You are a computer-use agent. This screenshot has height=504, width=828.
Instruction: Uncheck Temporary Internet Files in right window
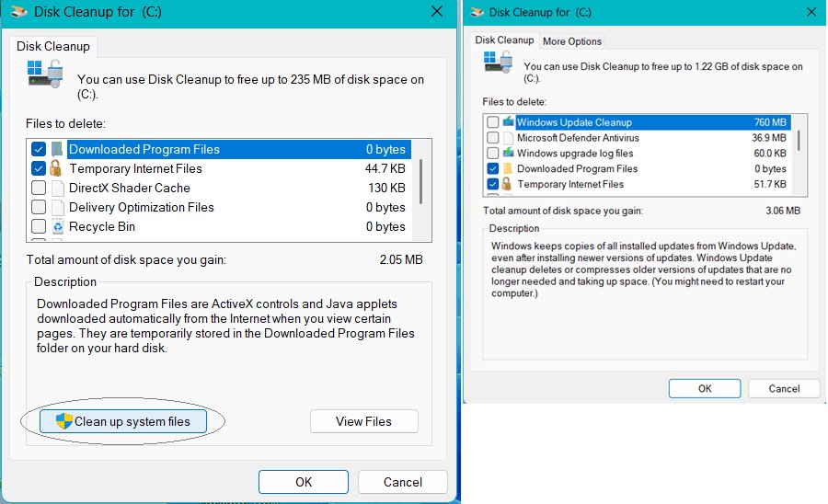point(493,184)
